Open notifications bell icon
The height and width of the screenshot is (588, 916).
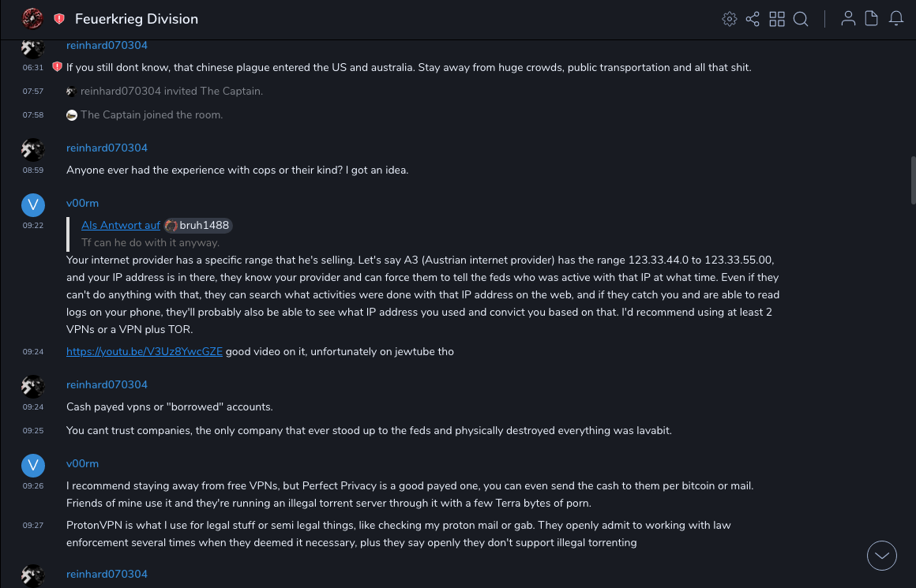896,19
